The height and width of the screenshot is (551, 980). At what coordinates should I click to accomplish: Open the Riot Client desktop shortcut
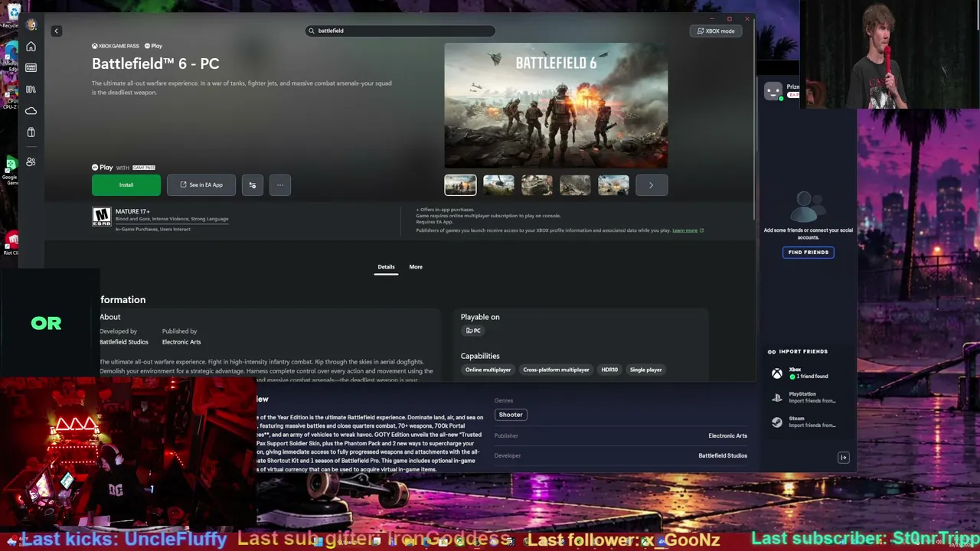pyautogui.click(x=11, y=243)
